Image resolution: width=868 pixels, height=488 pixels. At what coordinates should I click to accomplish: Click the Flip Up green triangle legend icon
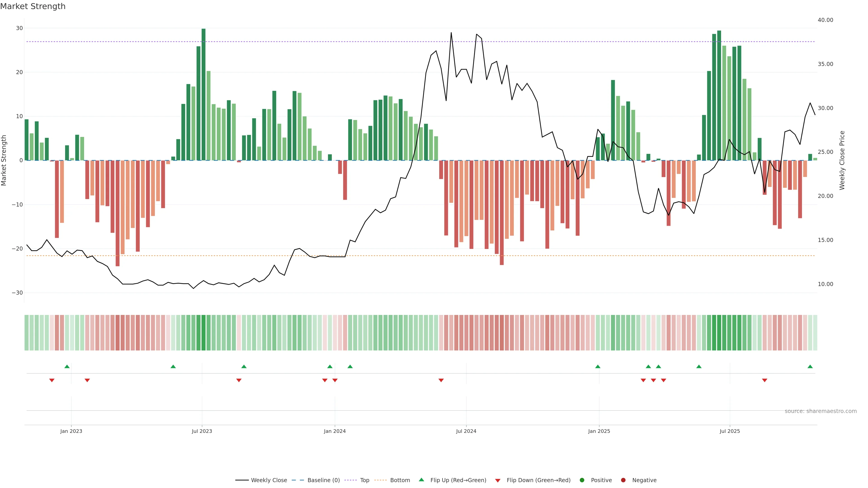click(421, 480)
